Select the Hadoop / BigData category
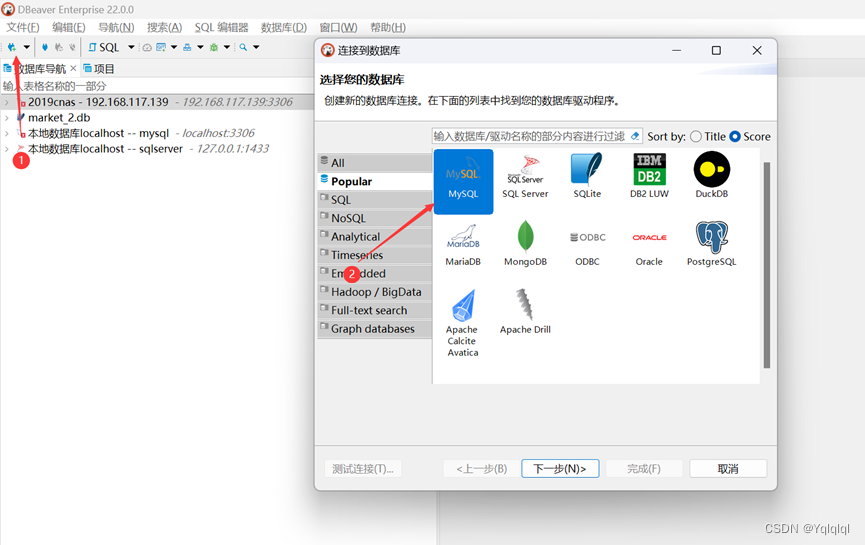The image size is (865, 545). (x=375, y=292)
